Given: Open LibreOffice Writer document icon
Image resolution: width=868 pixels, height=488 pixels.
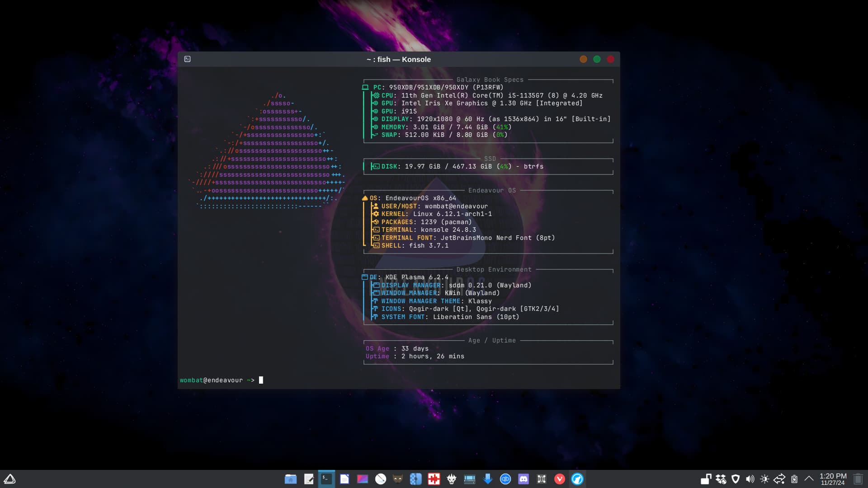Looking at the screenshot, I should [344, 479].
